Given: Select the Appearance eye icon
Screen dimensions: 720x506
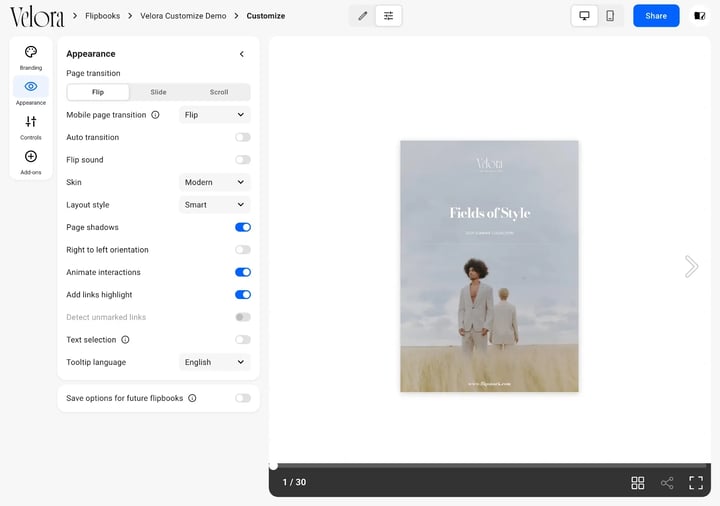Looking at the screenshot, I should pos(31,86).
